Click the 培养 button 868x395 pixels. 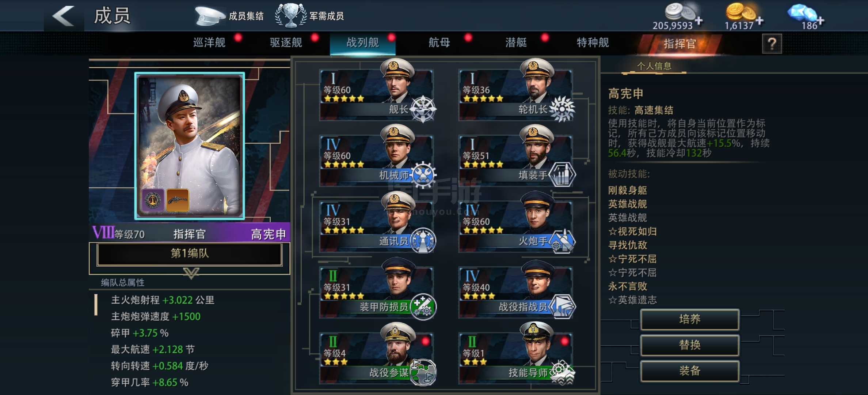coord(690,320)
